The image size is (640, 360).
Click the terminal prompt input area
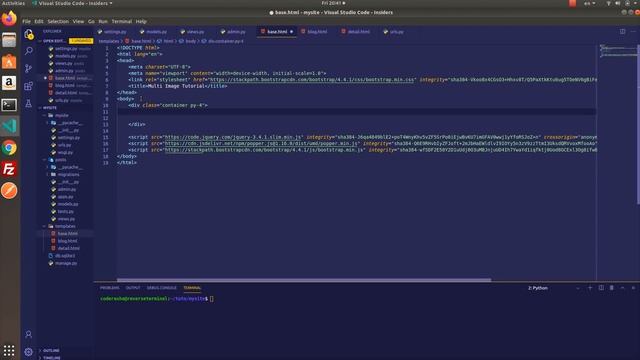click(211, 299)
